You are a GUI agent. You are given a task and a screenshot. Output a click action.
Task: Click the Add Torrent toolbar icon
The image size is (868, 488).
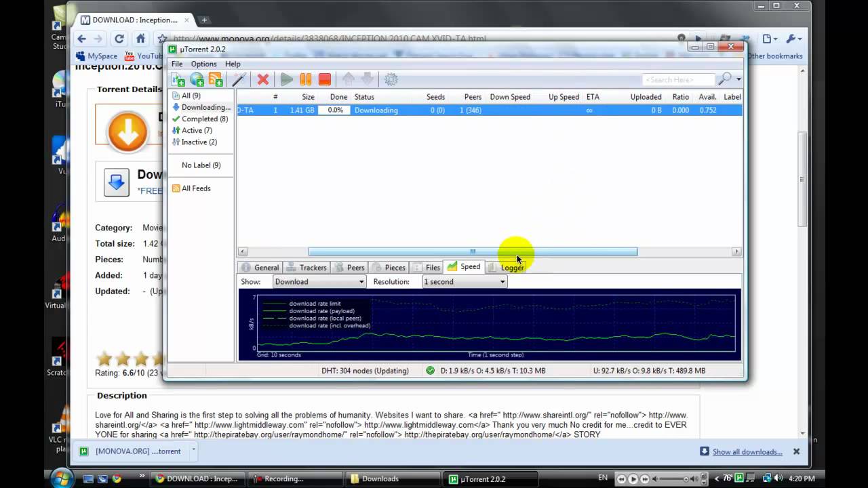[178, 79]
